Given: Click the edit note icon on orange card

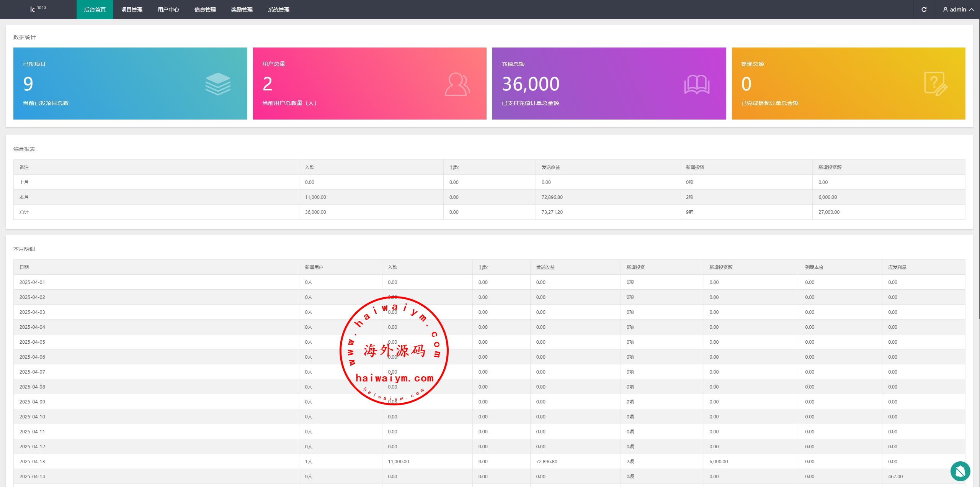Looking at the screenshot, I should [x=935, y=84].
